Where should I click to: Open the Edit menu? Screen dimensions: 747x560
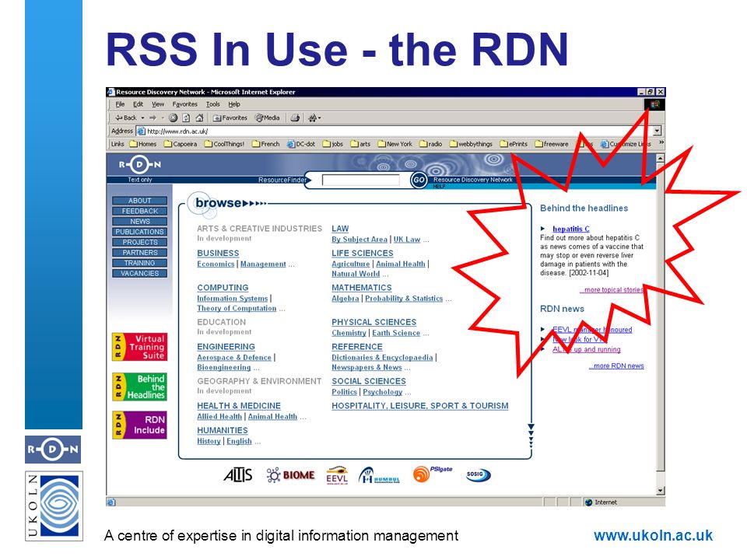point(138,104)
